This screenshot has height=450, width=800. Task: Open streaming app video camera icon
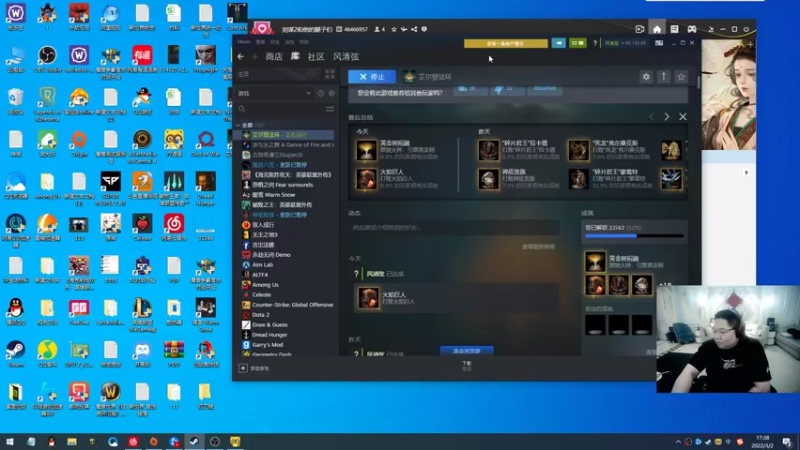coord(640,29)
